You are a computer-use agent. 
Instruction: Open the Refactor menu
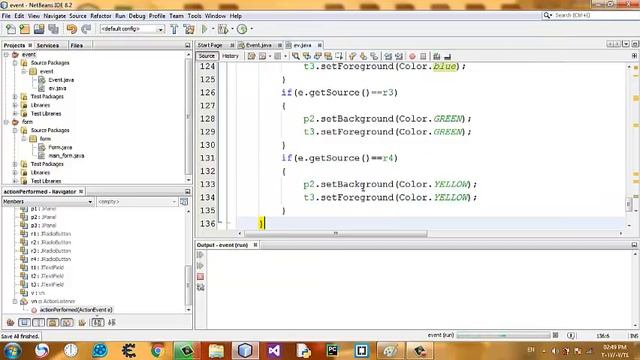(100, 16)
